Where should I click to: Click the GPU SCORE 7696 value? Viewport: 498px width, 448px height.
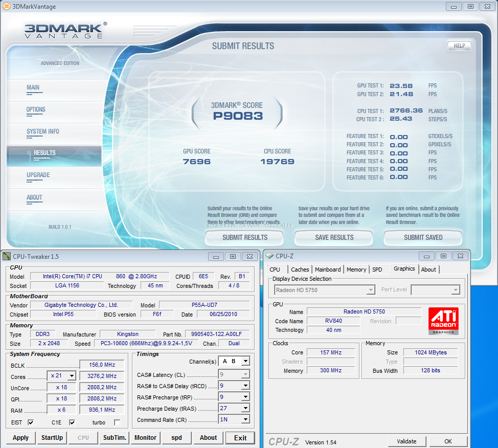(x=197, y=162)
